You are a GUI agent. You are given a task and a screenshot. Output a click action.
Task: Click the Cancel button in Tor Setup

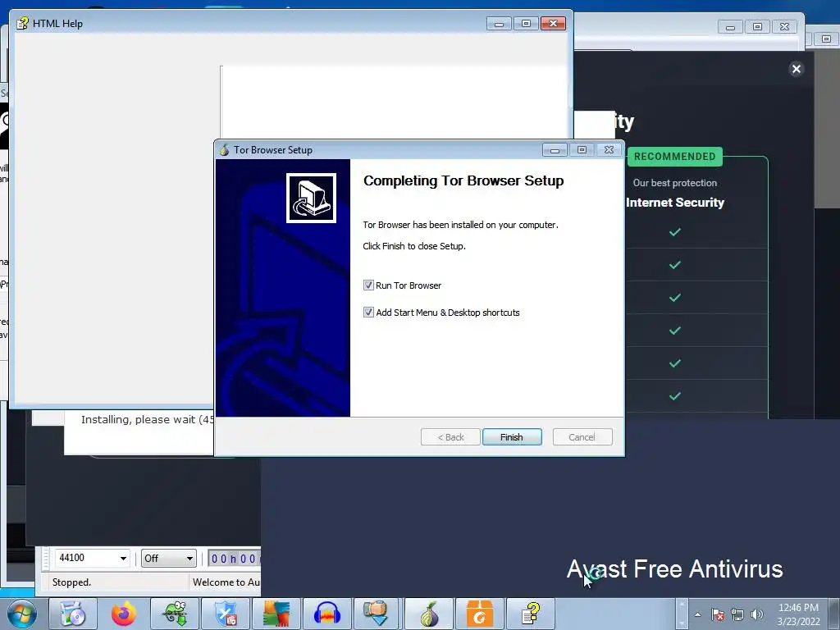582,437
